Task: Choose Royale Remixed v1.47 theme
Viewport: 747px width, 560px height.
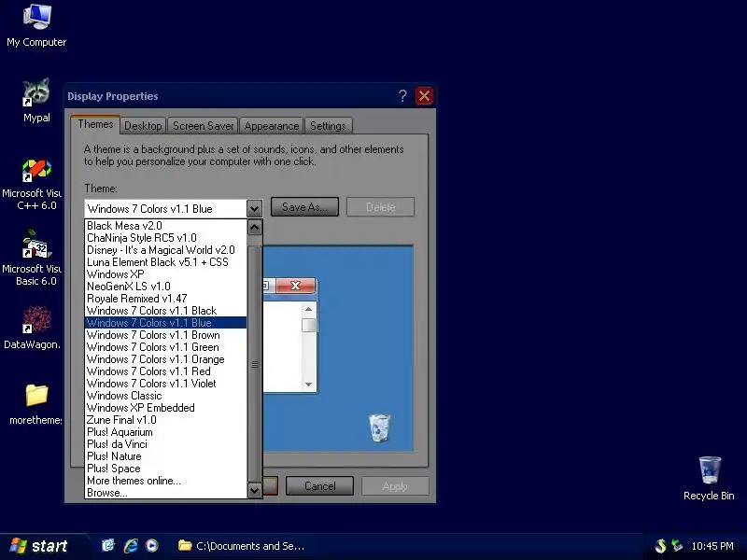Action: [x=165, y=299]
